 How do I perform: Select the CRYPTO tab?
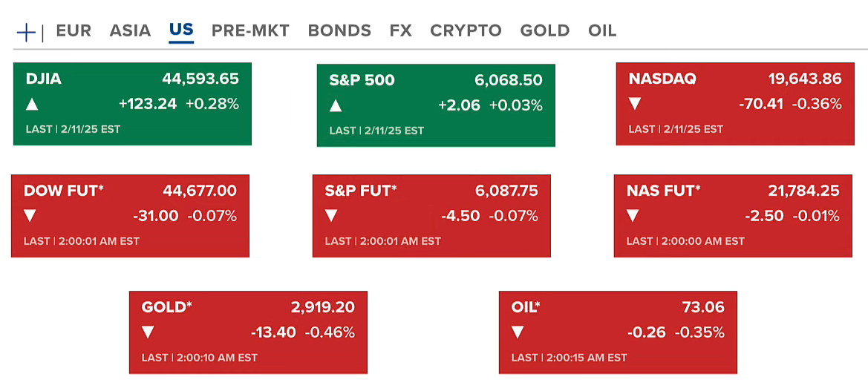coord(466,30)
